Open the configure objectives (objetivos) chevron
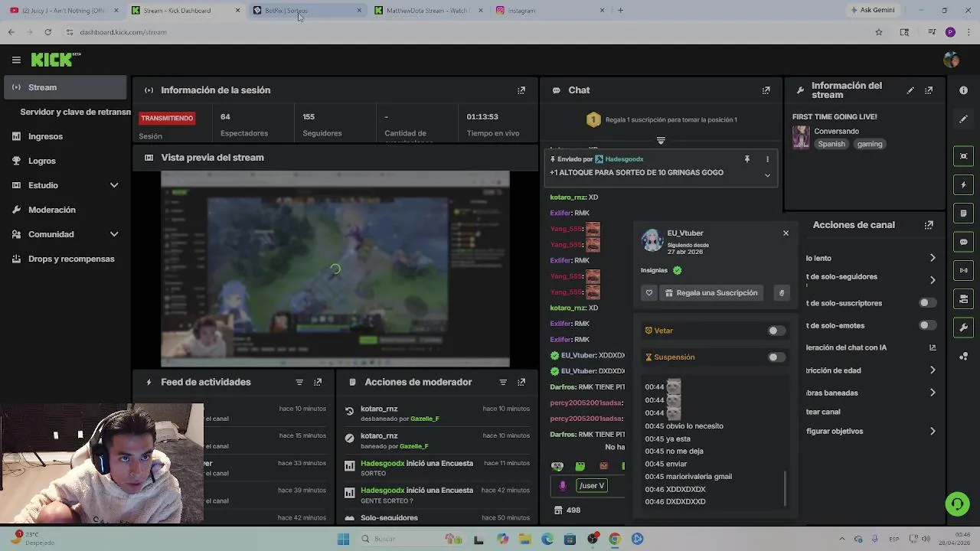 click(933, 431)
